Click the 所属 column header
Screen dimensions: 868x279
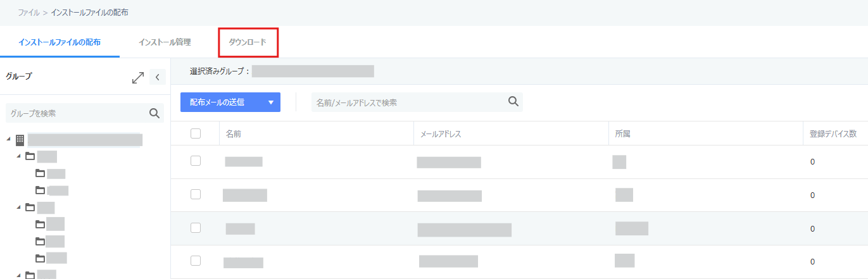[622, 134]
